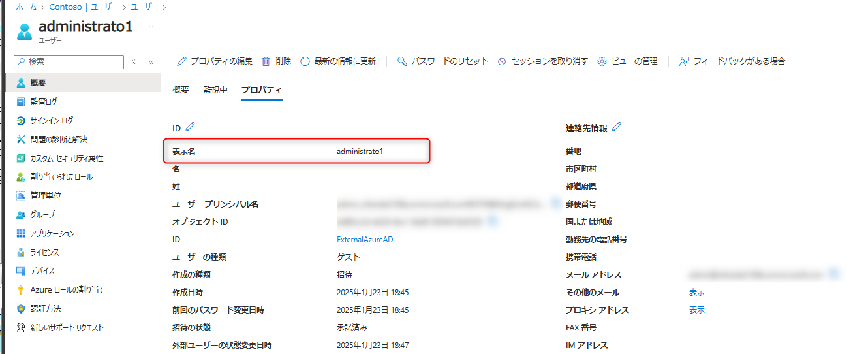The image size is (868, 354).
Task: Open カスタム セキュリティ属性 icon
Action: tap(21, 158)
